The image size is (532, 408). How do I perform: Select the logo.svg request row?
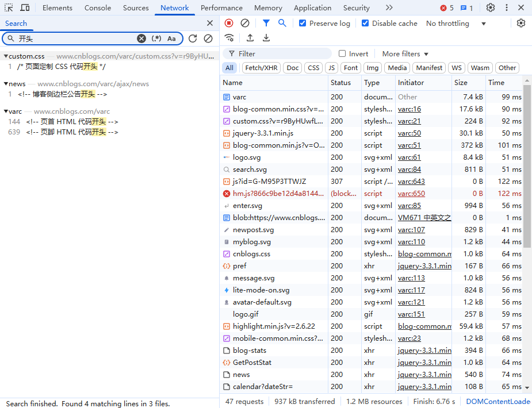coord(372,157)
